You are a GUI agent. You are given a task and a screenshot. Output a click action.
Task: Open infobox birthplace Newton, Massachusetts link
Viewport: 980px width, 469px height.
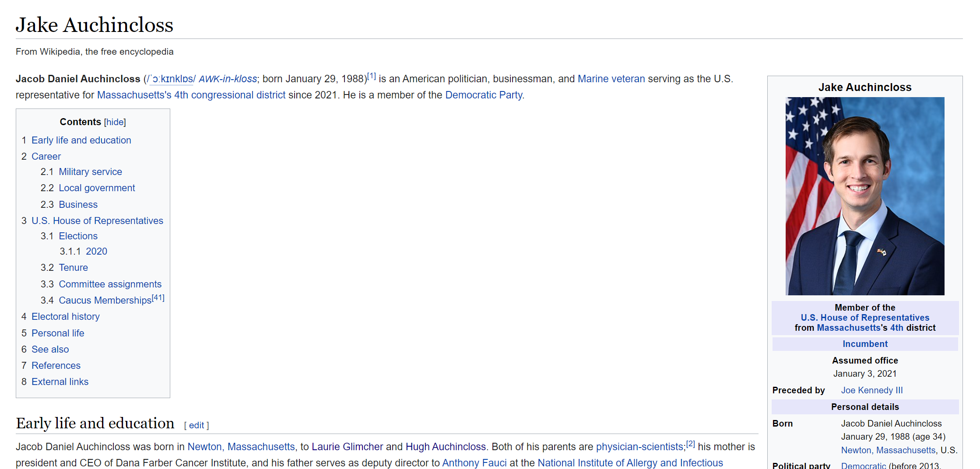coord(888,450)
